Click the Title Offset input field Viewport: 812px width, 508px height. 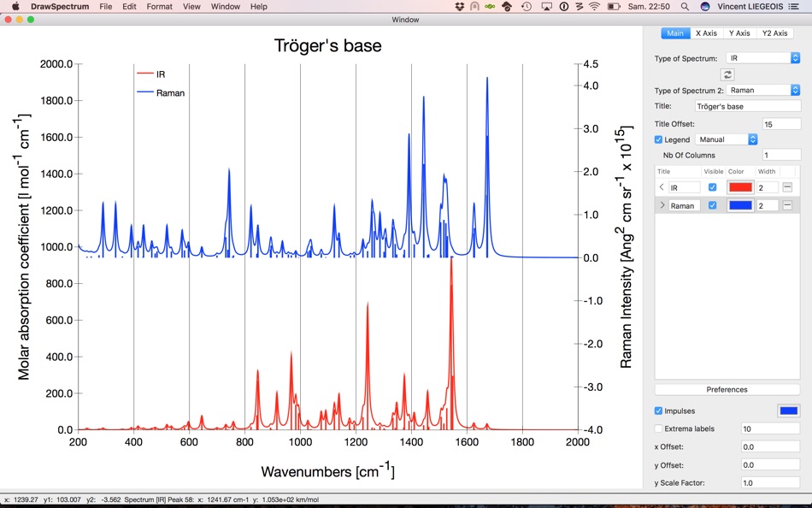click(781, 124)
